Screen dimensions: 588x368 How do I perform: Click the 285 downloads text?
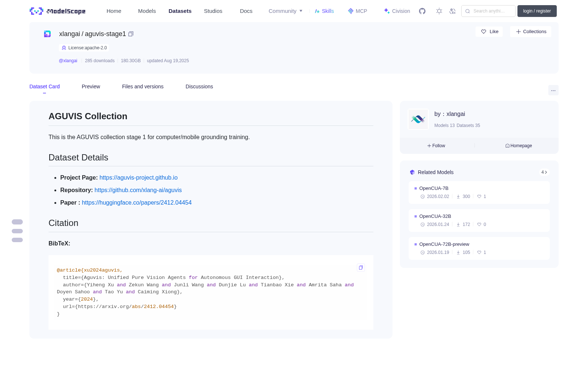(x=100, y=61)
